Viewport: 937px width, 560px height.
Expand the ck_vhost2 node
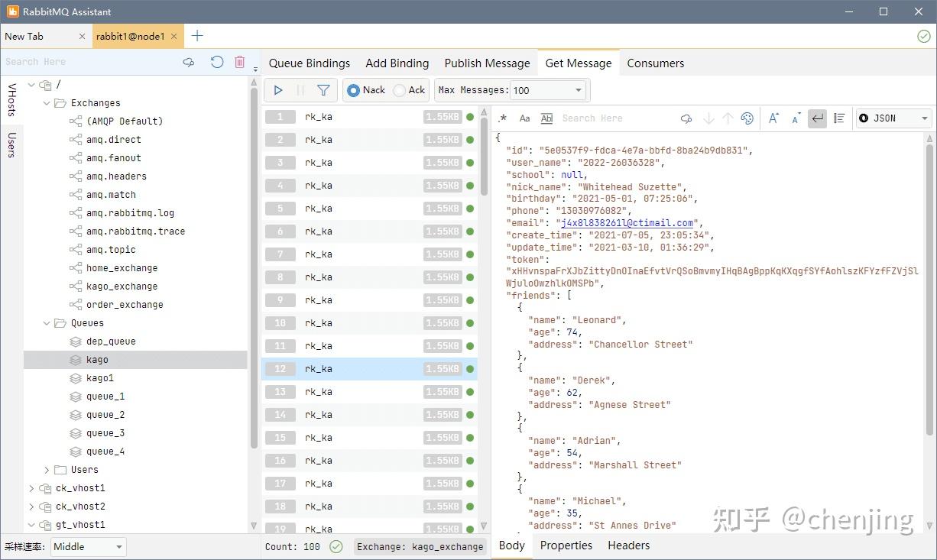(x=31, y=507)
